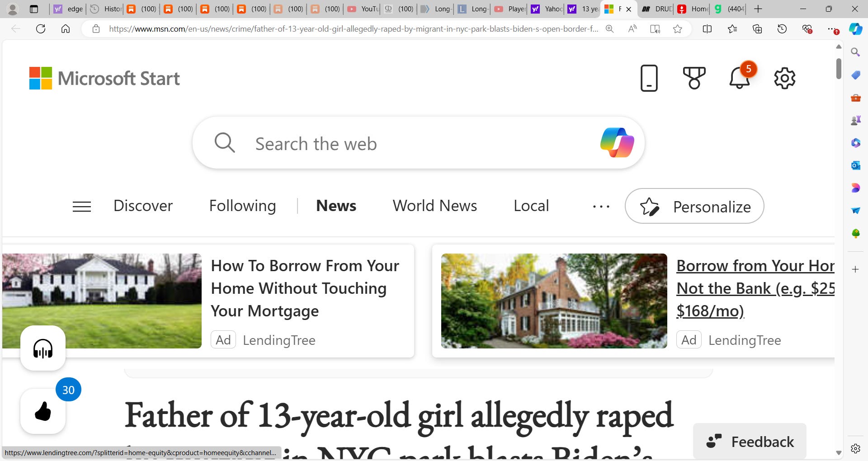Click the address bar URL
This screenshot has height=461, width=868.
pyautogui.click(x=354, y=29)
